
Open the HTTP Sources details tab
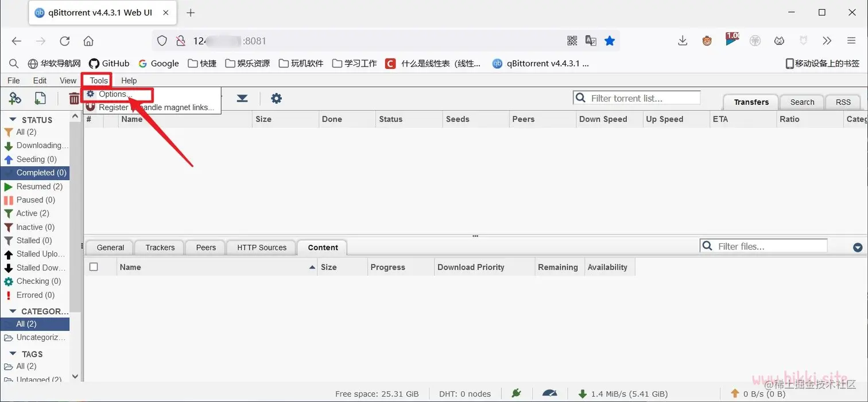point(261,248)
